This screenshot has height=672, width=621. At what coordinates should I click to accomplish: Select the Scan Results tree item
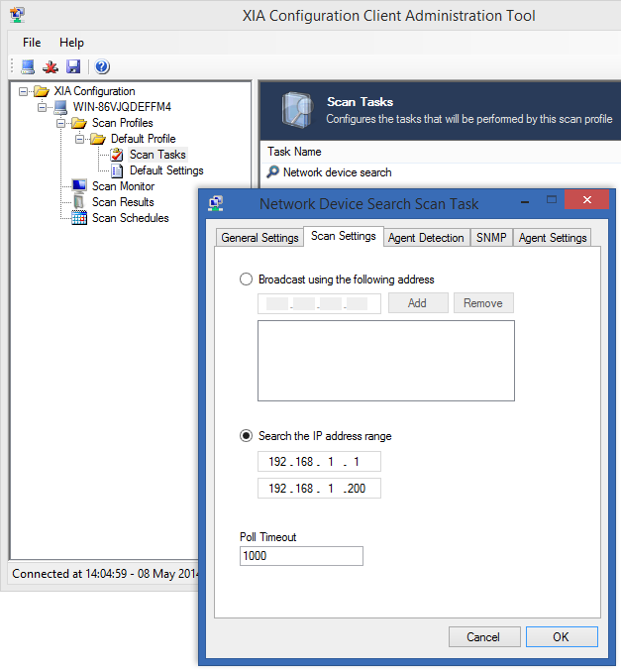pyautogui.click(x=123, y=202)
